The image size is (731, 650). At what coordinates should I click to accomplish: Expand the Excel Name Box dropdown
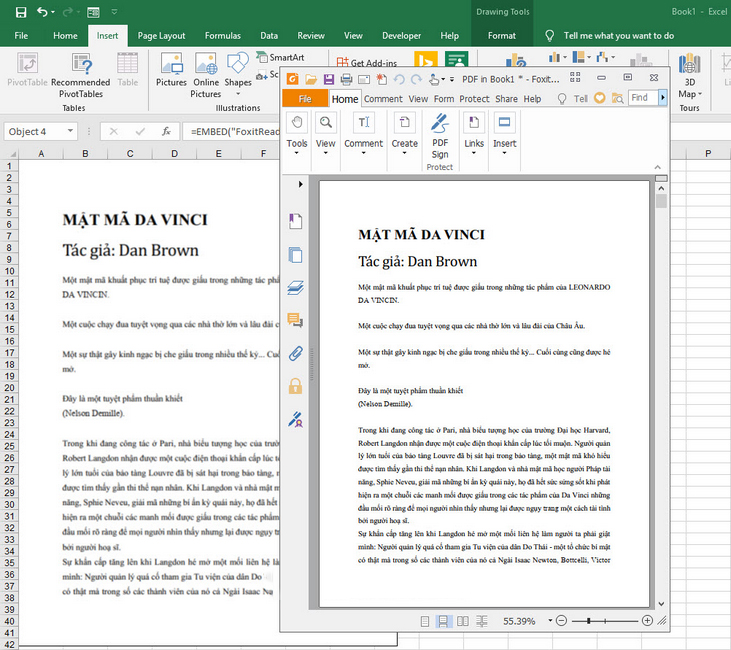point(70,131)
